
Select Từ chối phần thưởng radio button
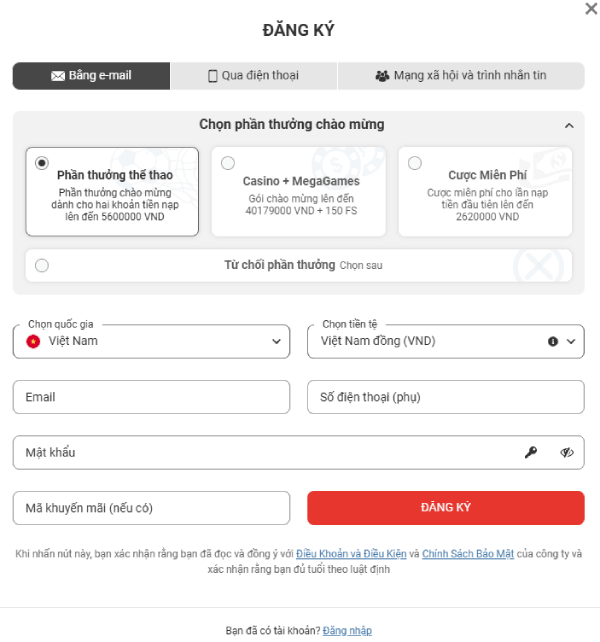(42, 265)
